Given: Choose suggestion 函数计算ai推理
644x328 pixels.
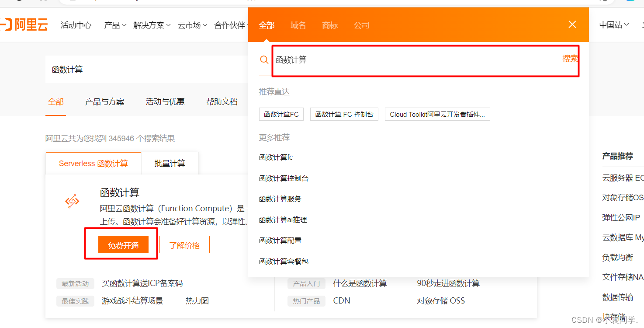Looking at the screenshot, I should pyautogui.click(x=283, y=220).
